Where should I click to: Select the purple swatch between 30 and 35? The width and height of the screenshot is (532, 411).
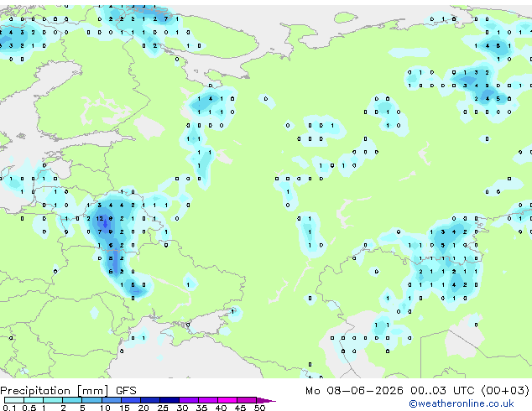click(189, 400)
